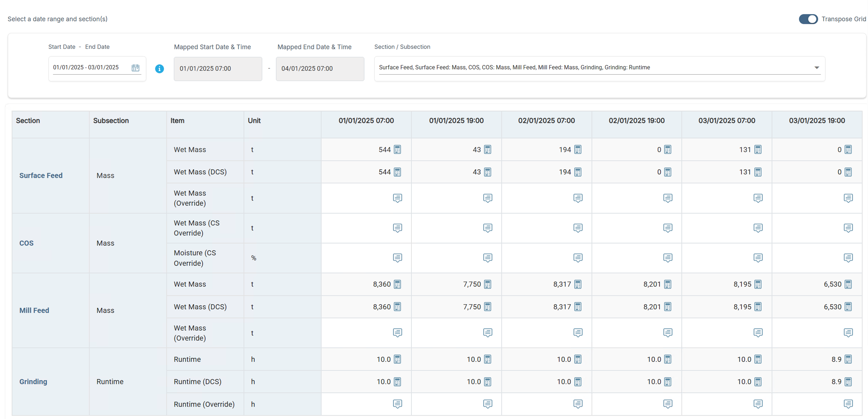Viewport: 868px width, 419px height.
Task: Open the Section / Subsection dropdown
Action: pos(816,67)
